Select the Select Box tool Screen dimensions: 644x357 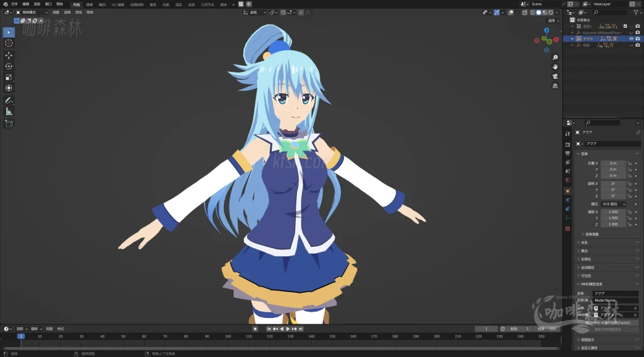9,32
